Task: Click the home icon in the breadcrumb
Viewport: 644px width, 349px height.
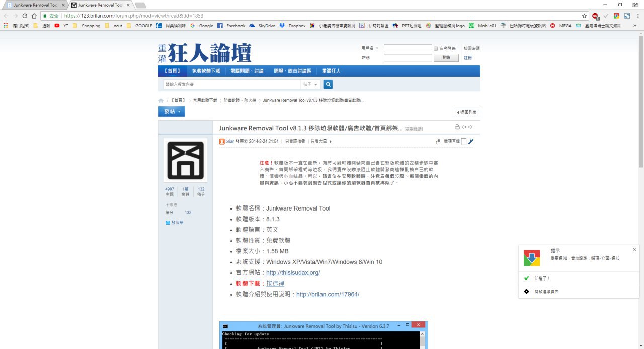Action: [161, 101]
